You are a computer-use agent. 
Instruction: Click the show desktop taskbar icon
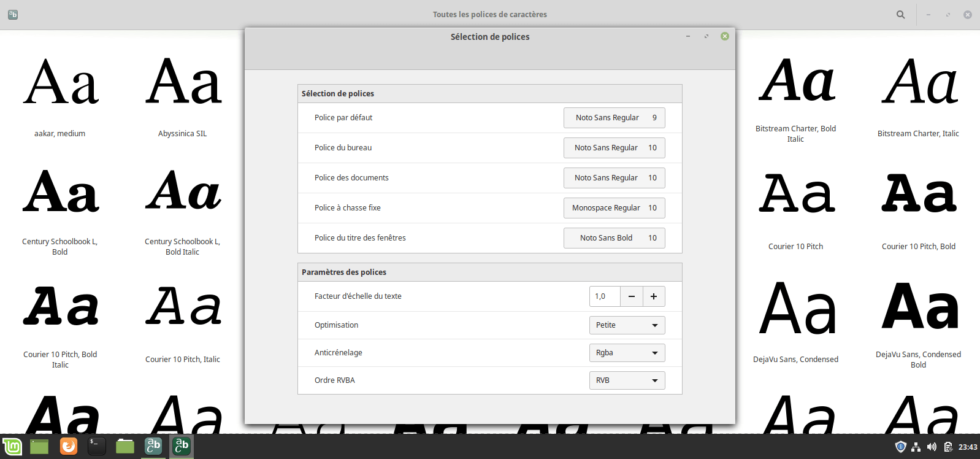point(39,446)
